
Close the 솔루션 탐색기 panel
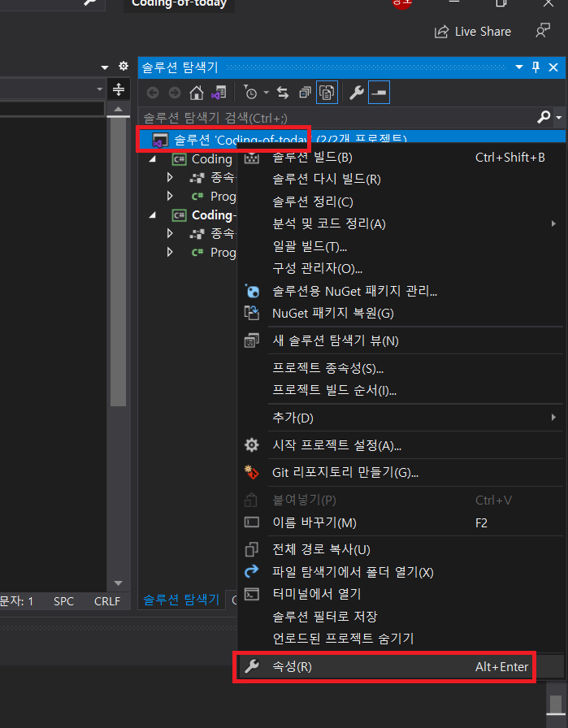point(553,67)
